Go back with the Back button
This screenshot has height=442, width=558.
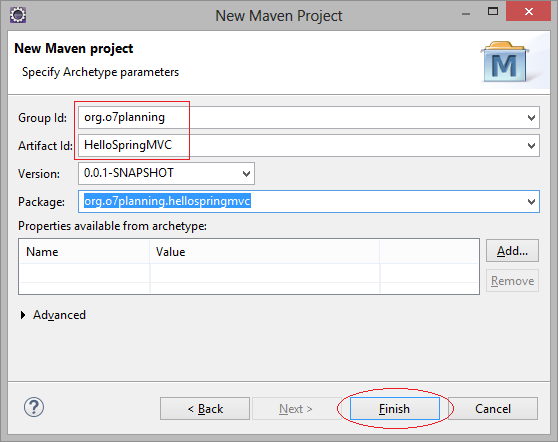[205, 409]
